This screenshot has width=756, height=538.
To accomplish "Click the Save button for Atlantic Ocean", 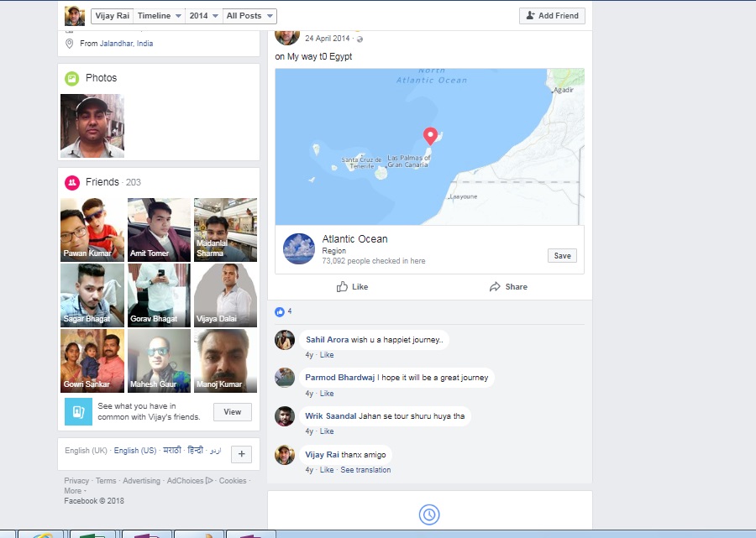I will tap(562, 256).
